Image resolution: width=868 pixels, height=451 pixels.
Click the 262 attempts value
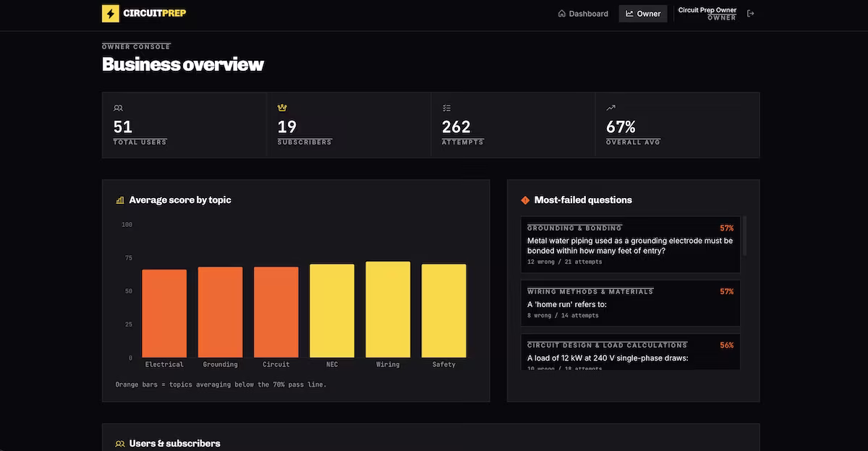tap(456, 127)
